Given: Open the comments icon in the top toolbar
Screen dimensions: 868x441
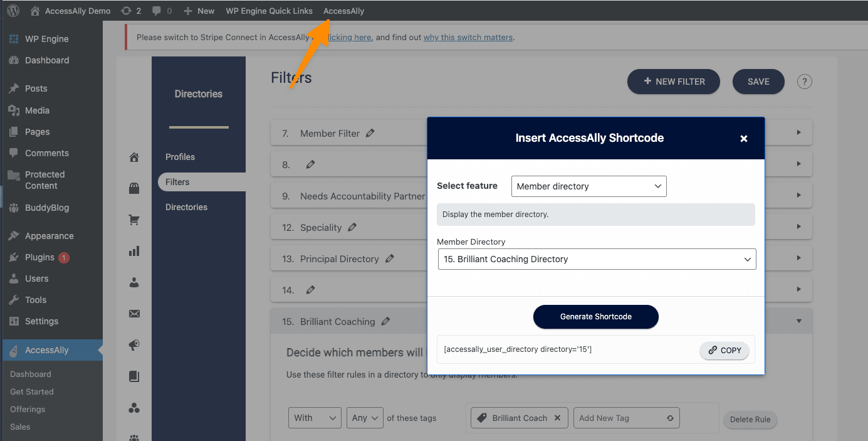Looking at the screenshot, I should (x=156, y=10).
